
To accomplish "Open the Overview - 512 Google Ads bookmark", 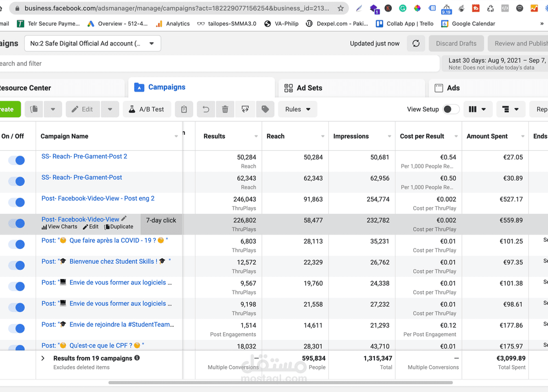I will [x=117, y=24].
